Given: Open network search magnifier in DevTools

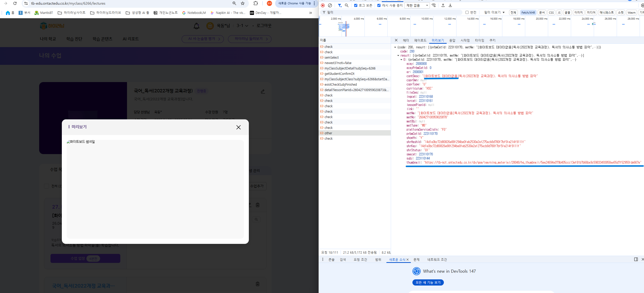Looking at the screenshot, I should (347, 5).
